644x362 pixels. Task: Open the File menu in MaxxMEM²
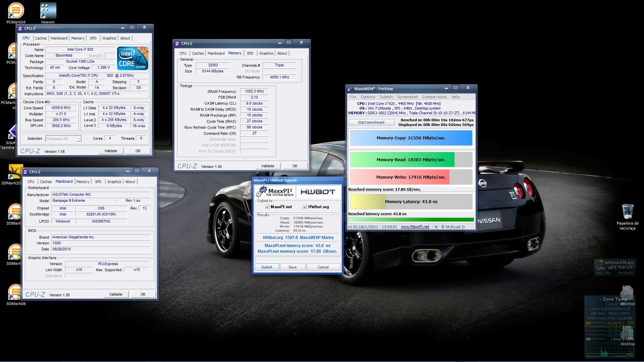[x=353, y=97]
